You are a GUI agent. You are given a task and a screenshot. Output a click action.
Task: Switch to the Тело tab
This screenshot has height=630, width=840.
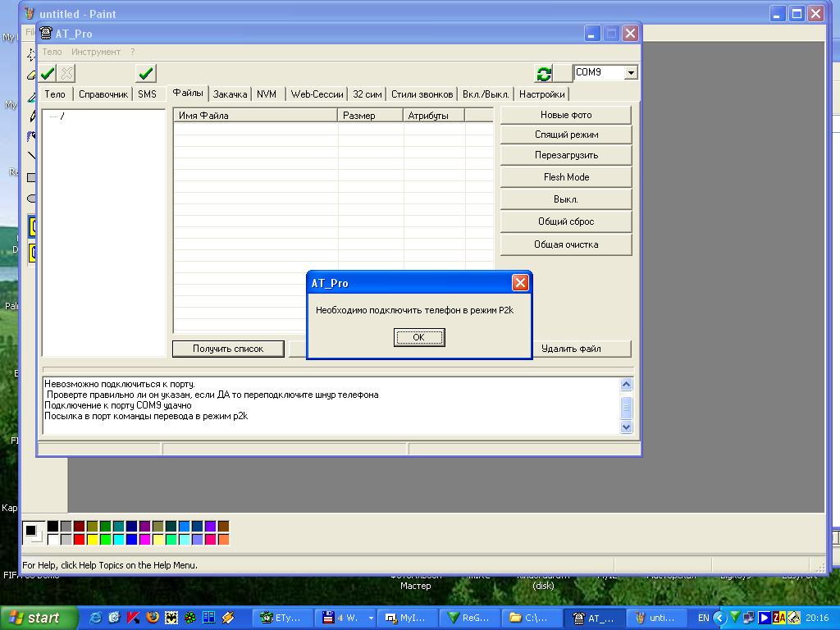[55, 94]
